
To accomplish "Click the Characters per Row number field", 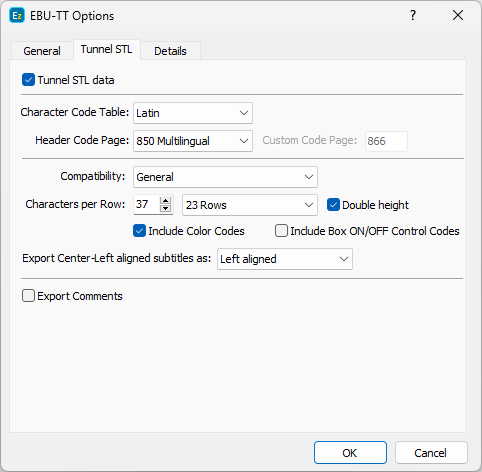I will 147,204.
